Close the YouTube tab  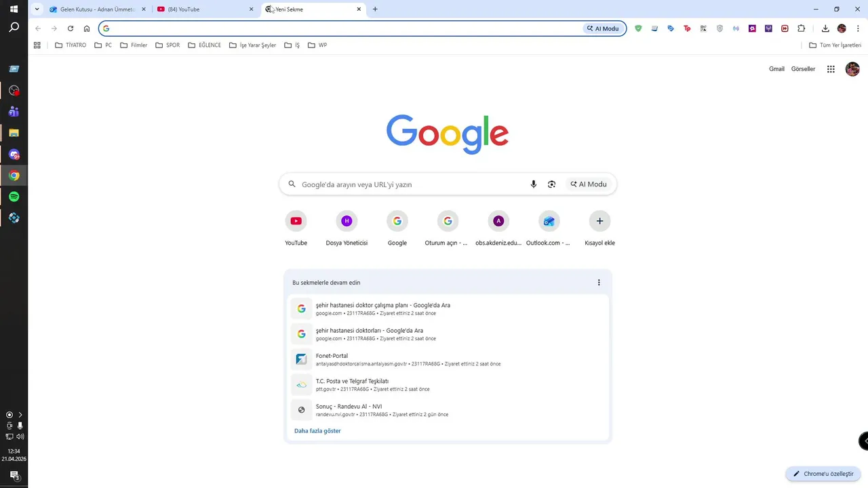(252, 9)
